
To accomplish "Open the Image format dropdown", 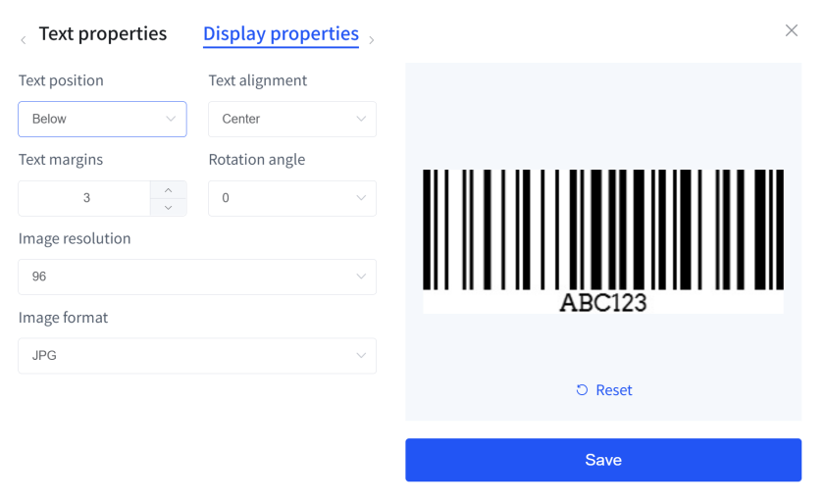I will (x=197, y=356).
